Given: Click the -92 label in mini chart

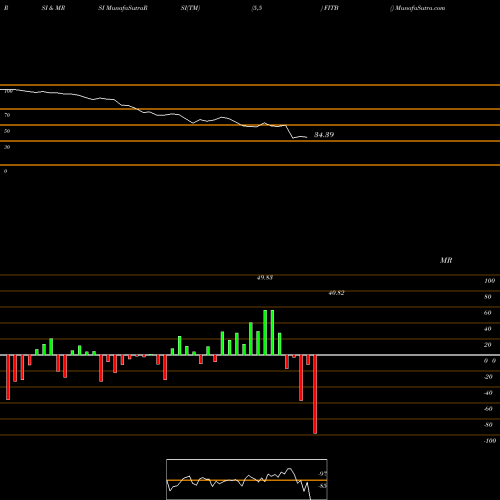Looking at the screenshot, I should point(322,474).
